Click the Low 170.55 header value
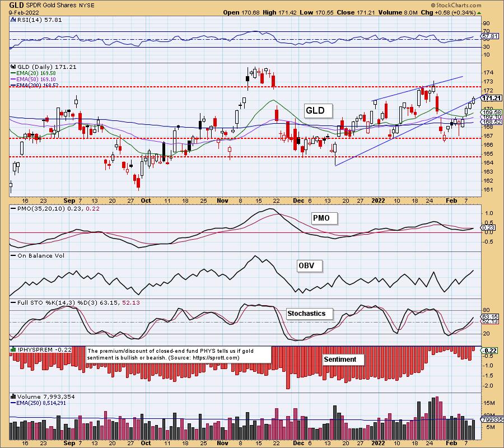The width and height of the screenshot is (504, 448). tap(316, 12)
